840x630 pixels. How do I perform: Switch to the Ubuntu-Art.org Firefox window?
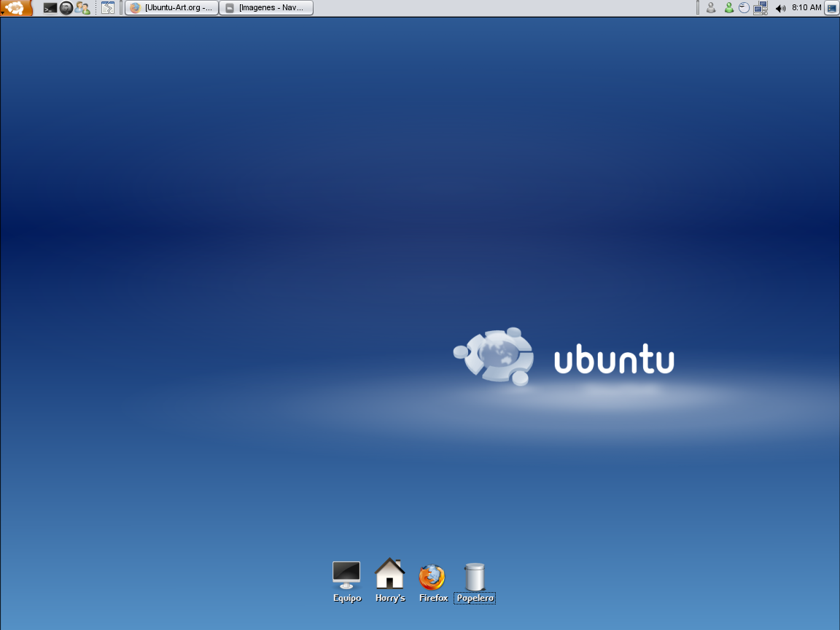(171, 8)
